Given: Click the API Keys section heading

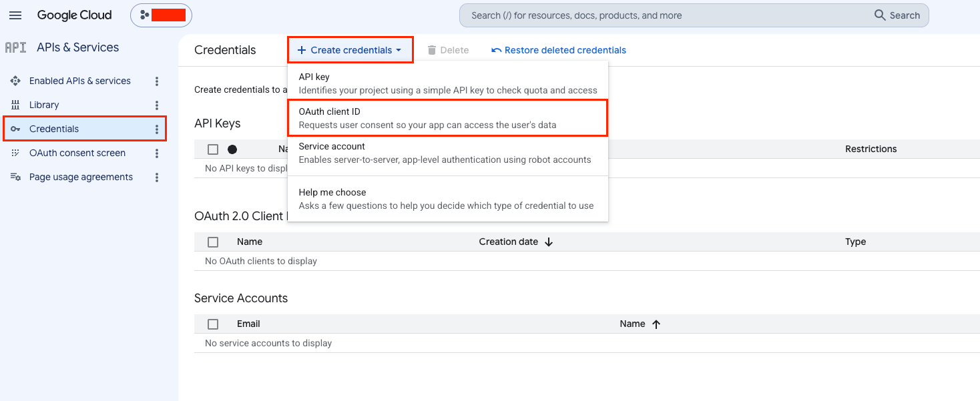Looking at the screenshot, I should (218, 123).
